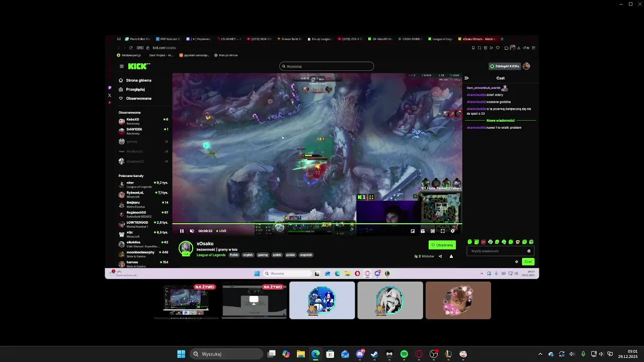
Task: Click the Nowe wiadomości divider label
Action: coord(500,121)
